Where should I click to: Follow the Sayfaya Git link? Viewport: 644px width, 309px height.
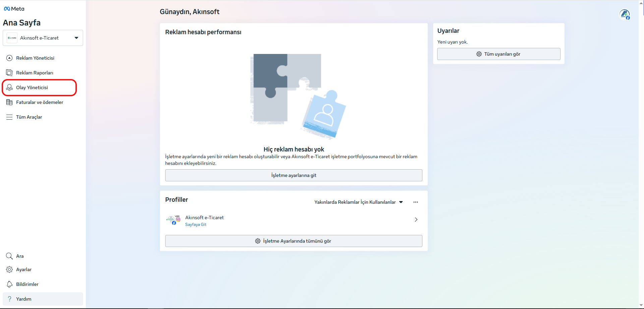click(196, 225)
